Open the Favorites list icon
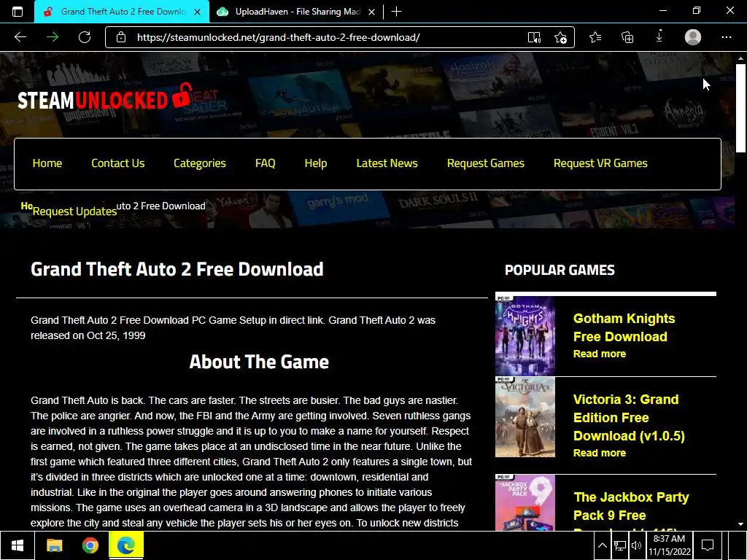This screenshot has width=747, height=560. point(595,37)
